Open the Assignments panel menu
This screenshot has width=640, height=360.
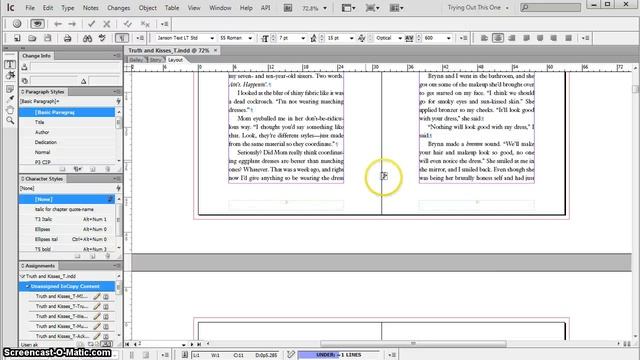coord(117,266)
